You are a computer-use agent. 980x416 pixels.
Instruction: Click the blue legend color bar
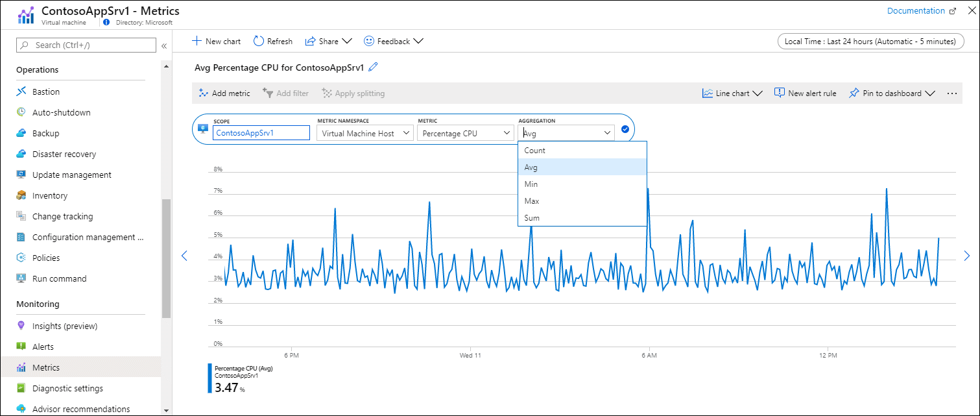pyautogui.click(x=209, y=378)
